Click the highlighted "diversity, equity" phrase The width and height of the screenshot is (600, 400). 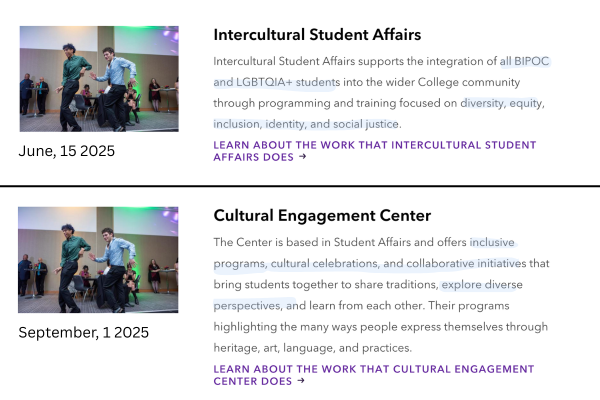point(501,103)
